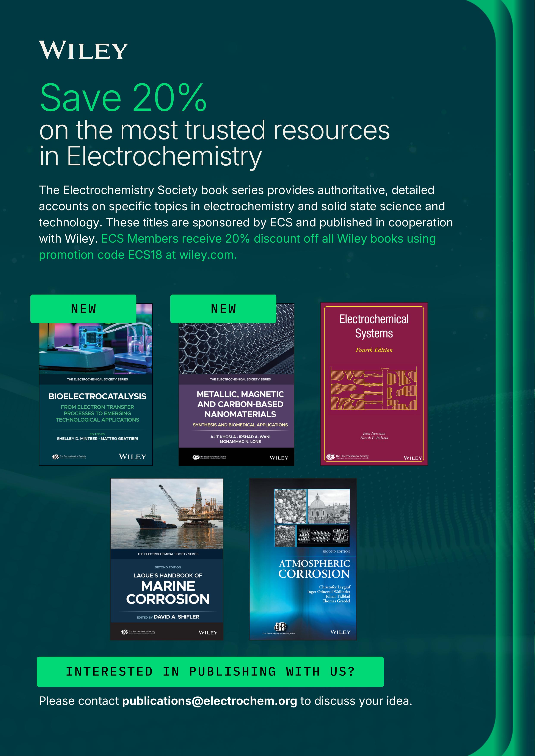Click the green ECS18 promotion code text
Image resolution: width=535 pixels, height=756 pixels.
coord(145,255)
